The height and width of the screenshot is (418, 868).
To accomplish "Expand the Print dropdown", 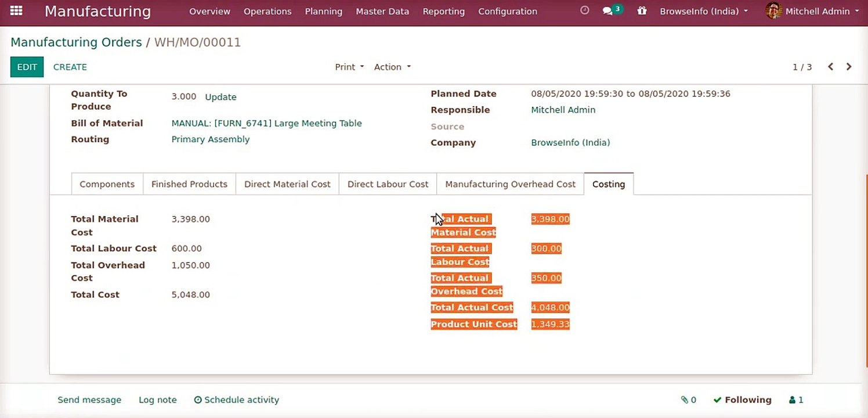I will [x=349, y=67].
